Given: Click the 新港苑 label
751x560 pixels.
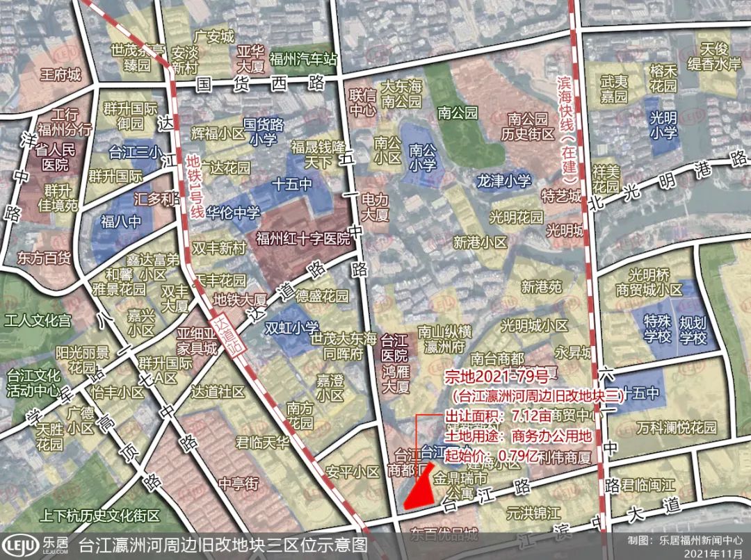Looking at the screenshot, I should (541, 287).
